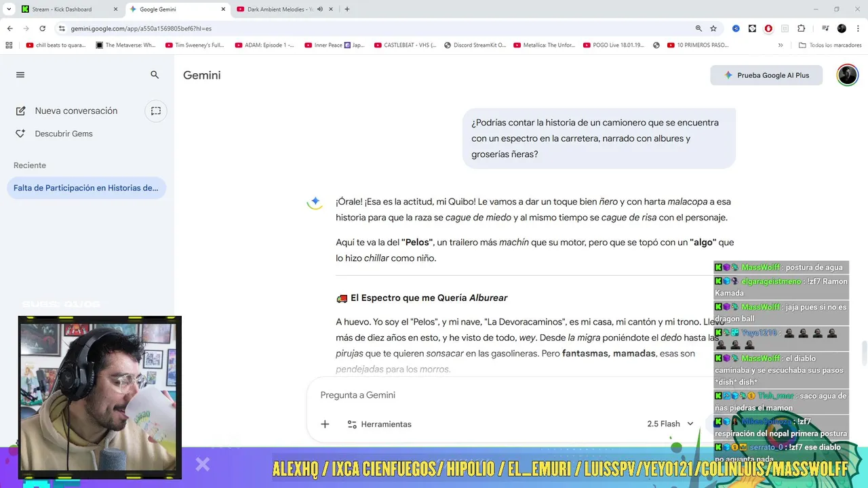The image size is (868, 488).
Task: Click Prueba Google AI Plus button
Action: (x=766, y=75)
